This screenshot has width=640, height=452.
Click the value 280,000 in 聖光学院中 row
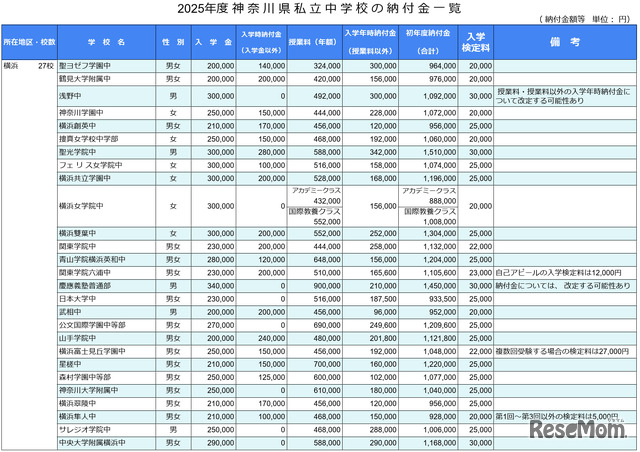tap(272, 152)
